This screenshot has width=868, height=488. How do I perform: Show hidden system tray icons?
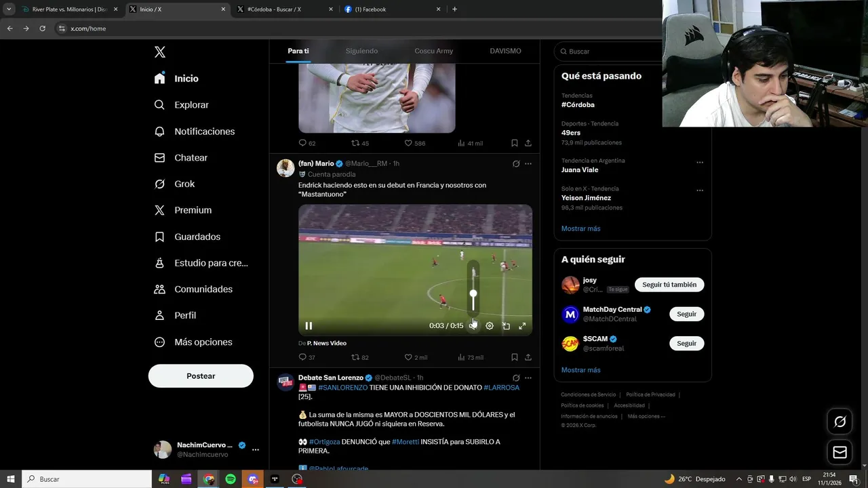[739, 479]
